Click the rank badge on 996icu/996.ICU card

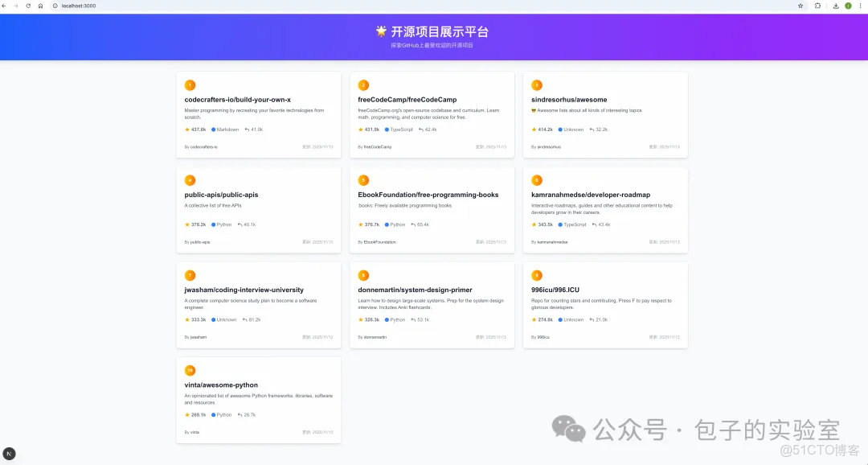537,274
